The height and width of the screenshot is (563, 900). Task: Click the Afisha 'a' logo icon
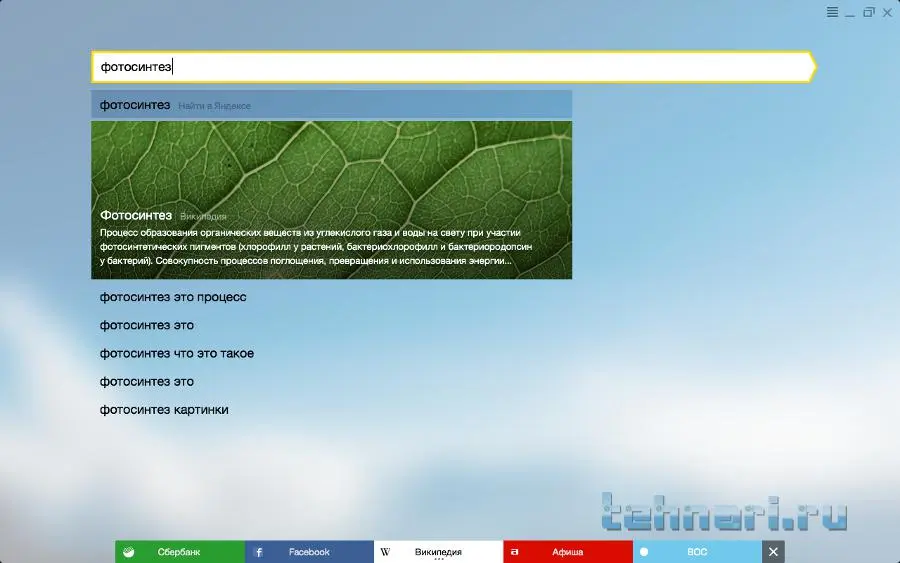514,552
